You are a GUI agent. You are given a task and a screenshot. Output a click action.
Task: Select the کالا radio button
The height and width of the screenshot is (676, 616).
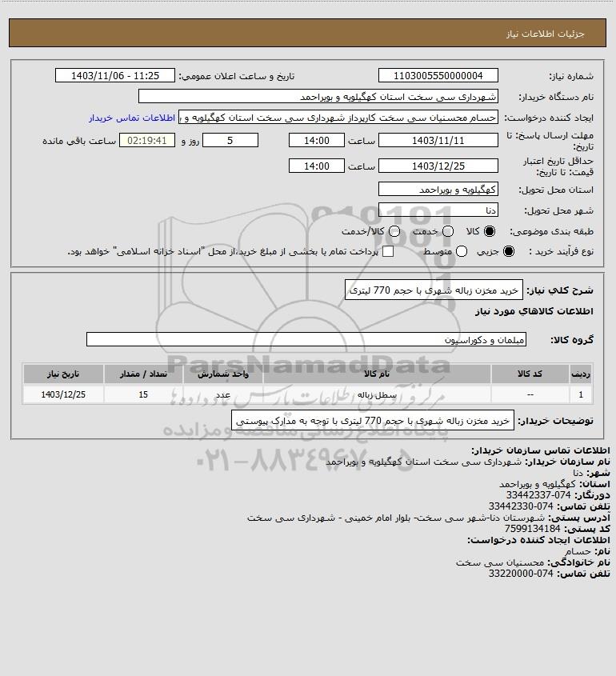pyautogui.click(x=490, y=231)
